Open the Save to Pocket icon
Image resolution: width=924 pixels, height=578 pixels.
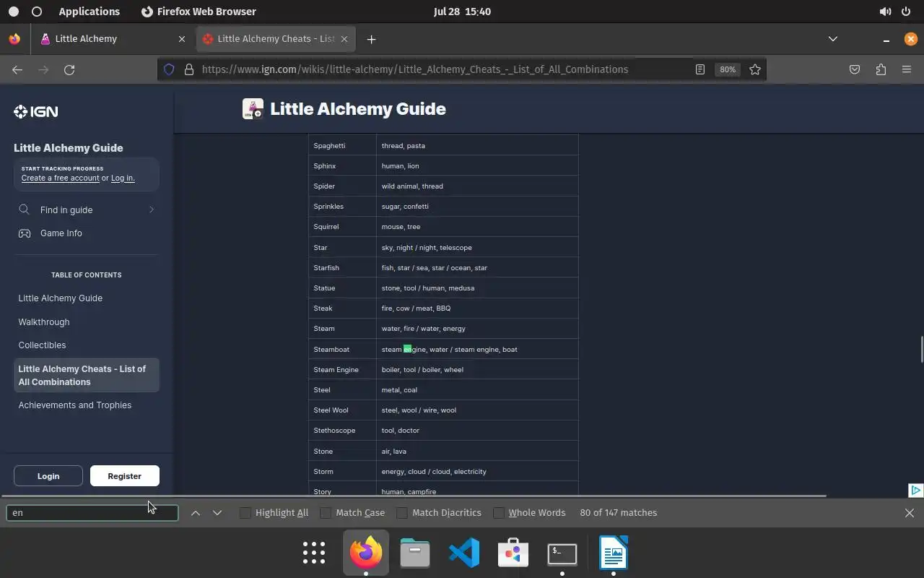coord(855,69)
